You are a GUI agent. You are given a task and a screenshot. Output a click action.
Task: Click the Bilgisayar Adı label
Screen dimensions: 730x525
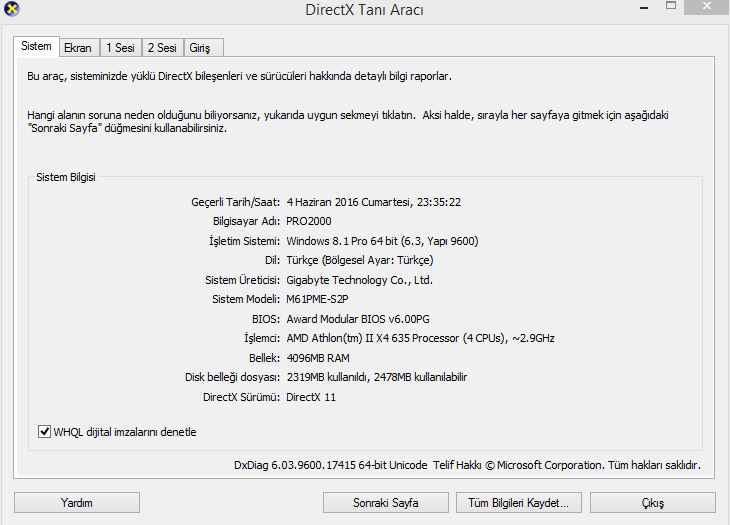246,221
